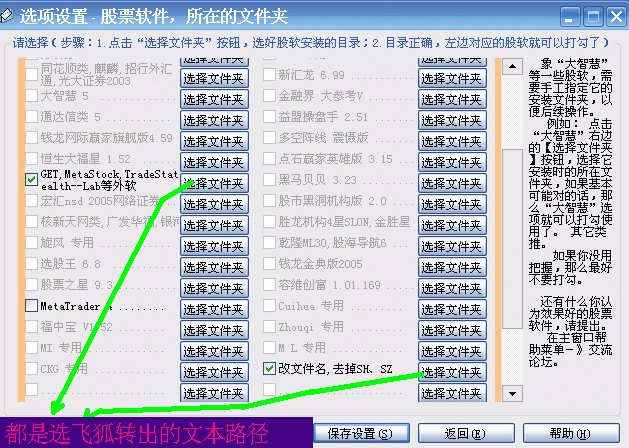Uncheck the GET, MetaStock, TradeStation checkbox

pos(31,179)
